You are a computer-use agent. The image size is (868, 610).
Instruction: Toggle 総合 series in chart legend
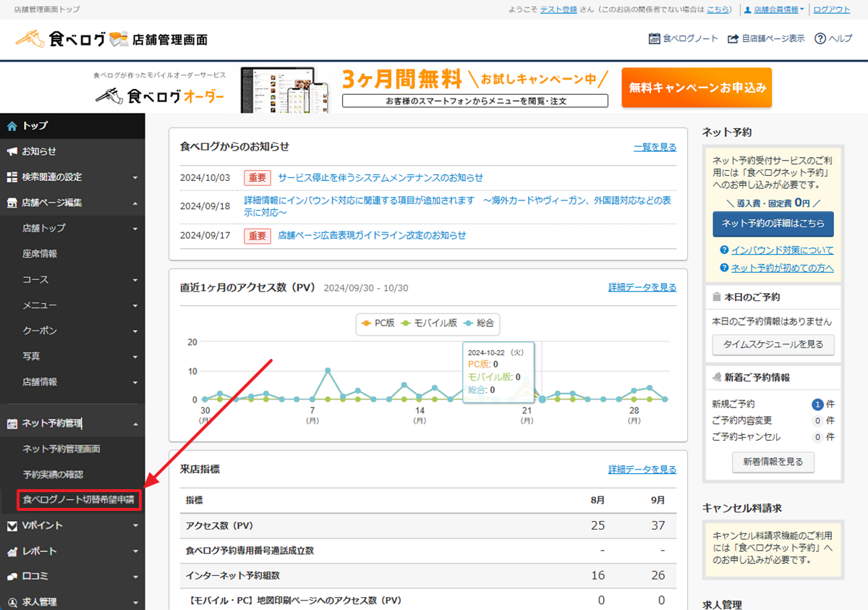[480, 323]
